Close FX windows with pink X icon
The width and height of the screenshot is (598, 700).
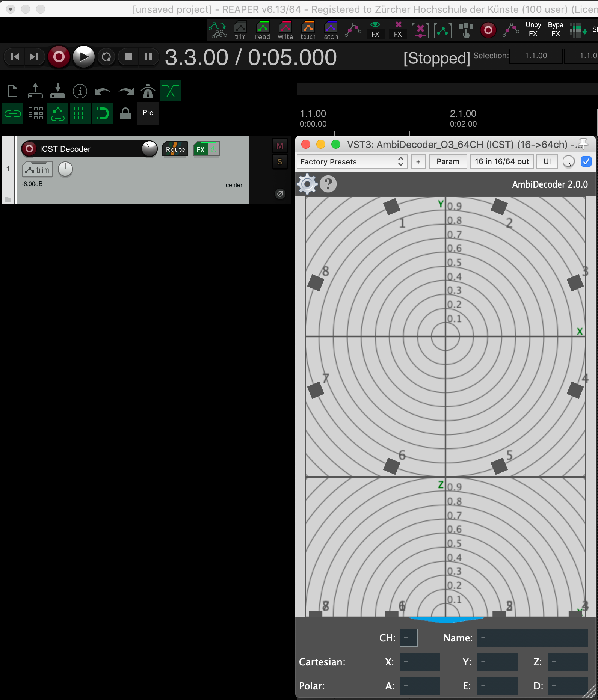pos(398,30)
